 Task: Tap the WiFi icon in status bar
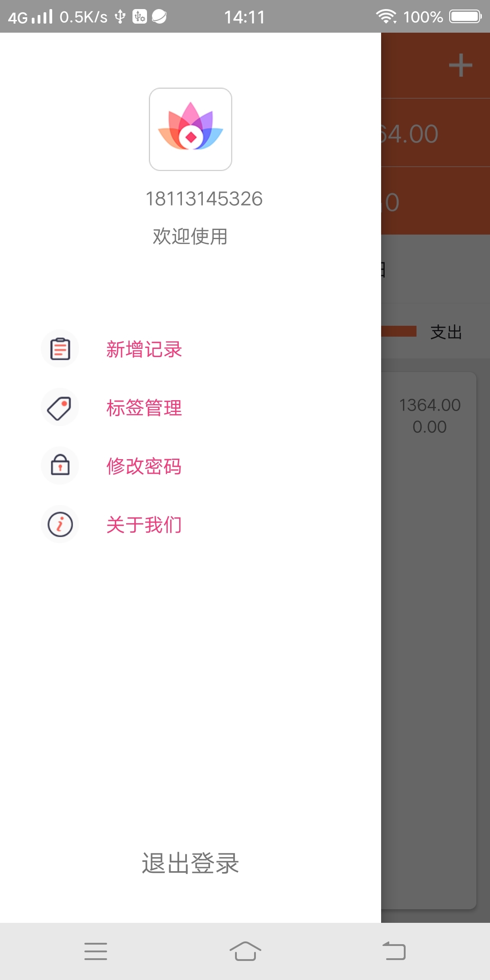(x=386, y=17)
